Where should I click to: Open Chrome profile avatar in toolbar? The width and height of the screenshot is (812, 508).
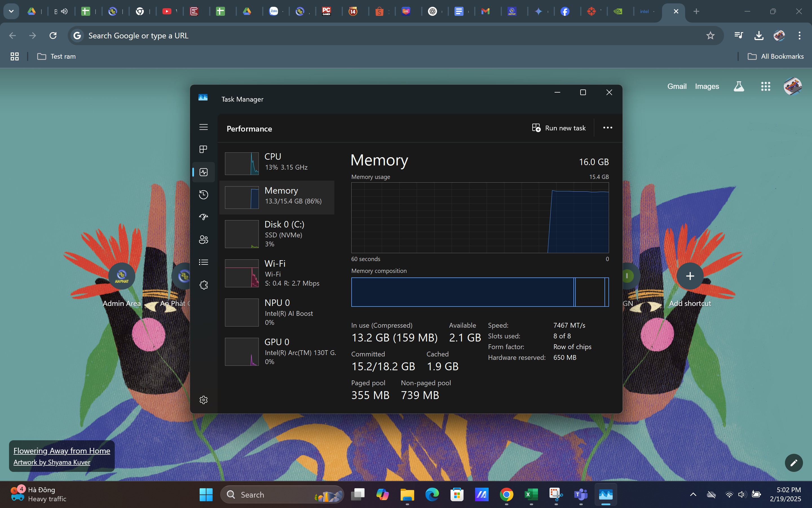[779, 36]
